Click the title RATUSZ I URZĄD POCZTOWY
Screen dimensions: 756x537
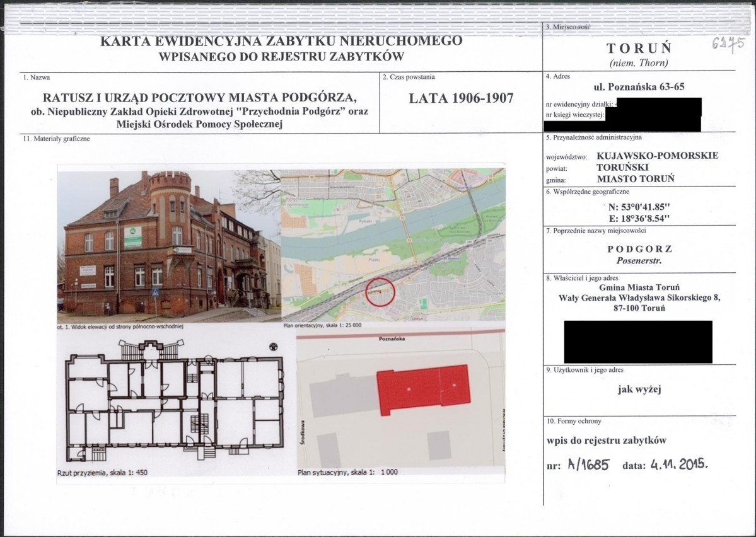pos(200,98)
